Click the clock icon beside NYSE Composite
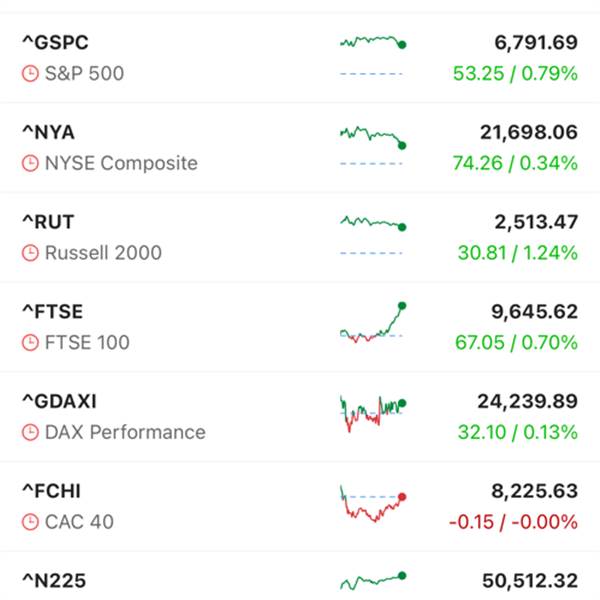 point(30,164)
